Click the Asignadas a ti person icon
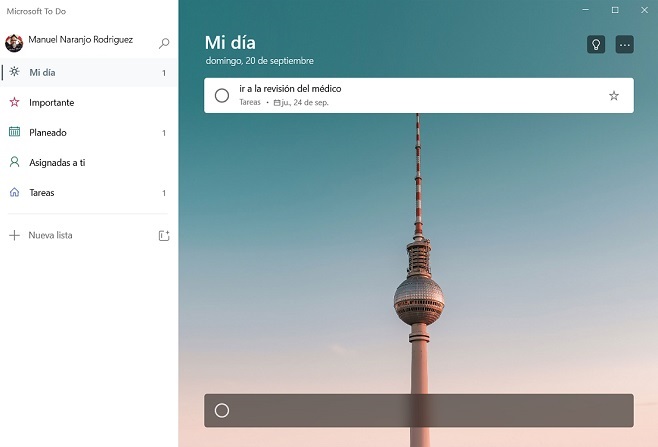This screenshot has width=658, height=447. pos(14,162)
